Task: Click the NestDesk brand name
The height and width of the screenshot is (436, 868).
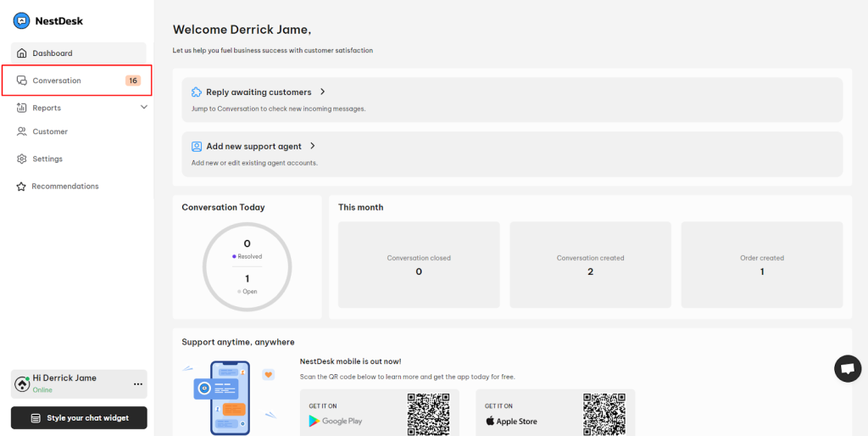Action: tap(58, 21)
